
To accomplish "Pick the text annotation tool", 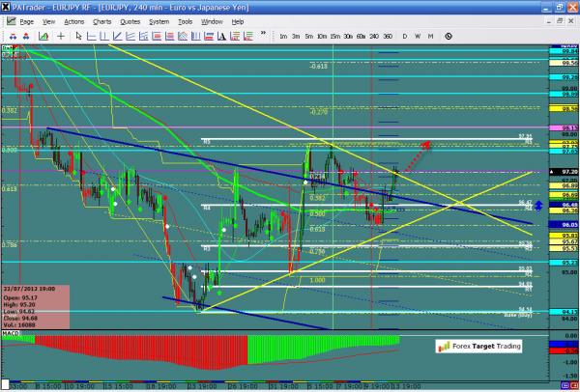I will coord(221,36).
